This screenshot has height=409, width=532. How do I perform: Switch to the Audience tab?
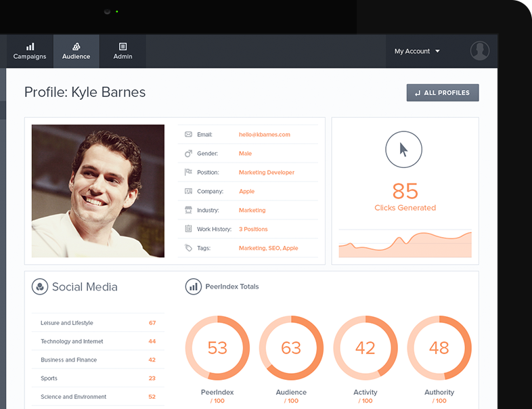click(x=76, y=51)
